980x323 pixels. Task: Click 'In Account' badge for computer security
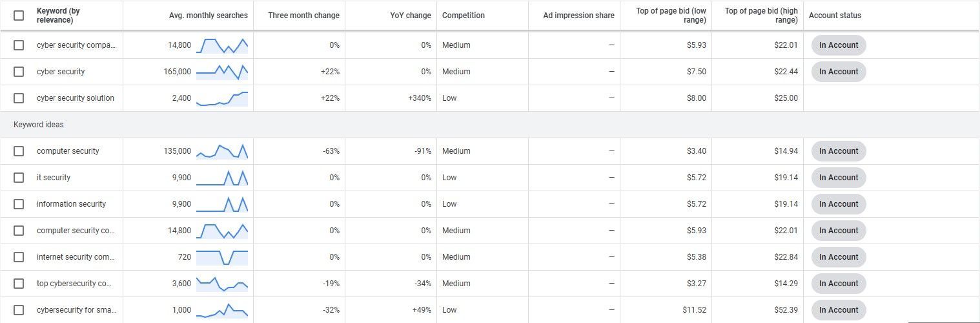[839, 151]
